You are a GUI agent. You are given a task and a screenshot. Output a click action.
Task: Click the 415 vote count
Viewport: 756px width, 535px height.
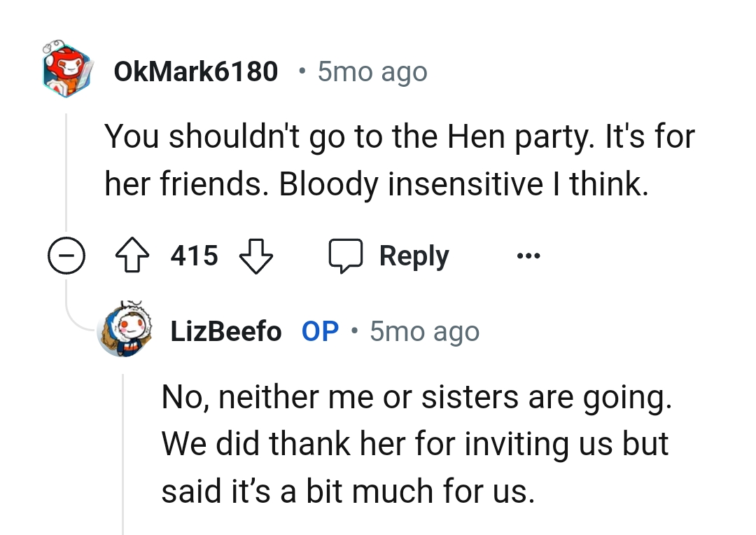click(x=194, y=256)
